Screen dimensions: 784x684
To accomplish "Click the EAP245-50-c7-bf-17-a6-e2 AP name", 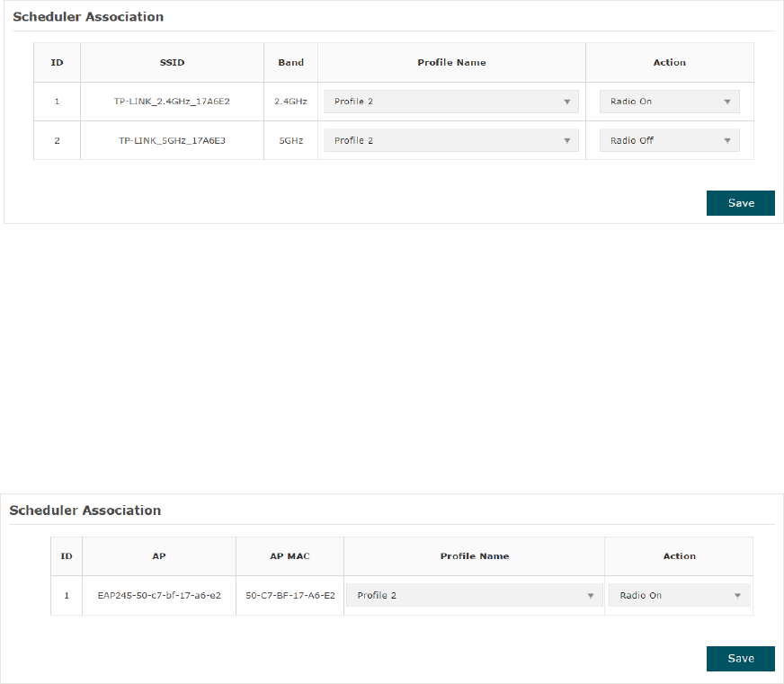I will [x=159, y=596].
